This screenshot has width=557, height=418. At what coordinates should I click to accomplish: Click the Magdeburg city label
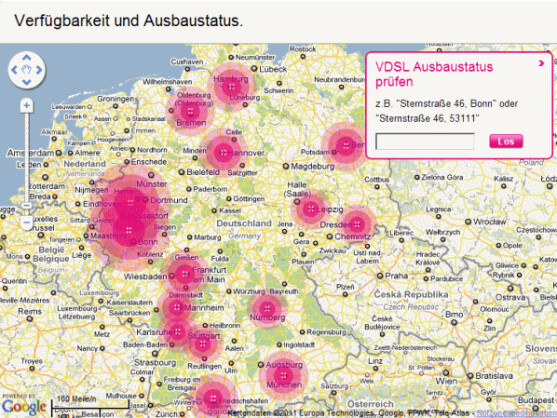click(x=313, y=166)
